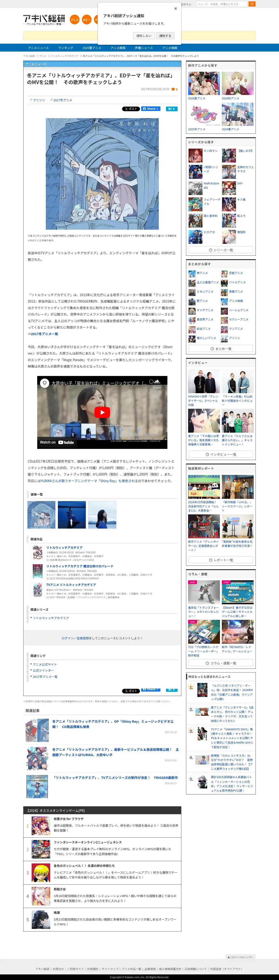
Task: Open 神アニメ category icon
Action: [192, 274]
